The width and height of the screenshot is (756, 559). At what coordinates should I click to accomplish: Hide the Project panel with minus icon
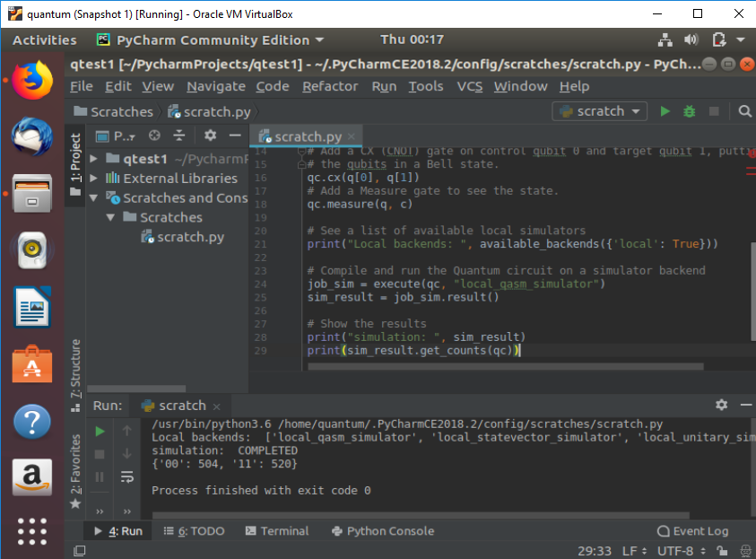235,135
